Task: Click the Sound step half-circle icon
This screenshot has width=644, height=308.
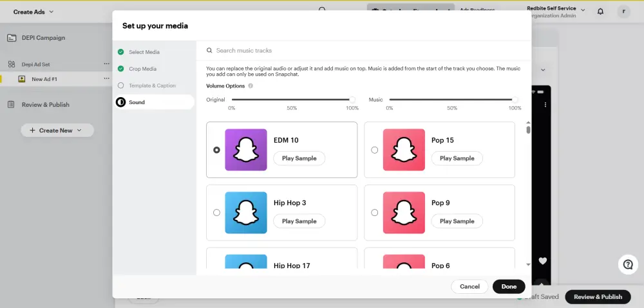Action: tap(121, 102)
